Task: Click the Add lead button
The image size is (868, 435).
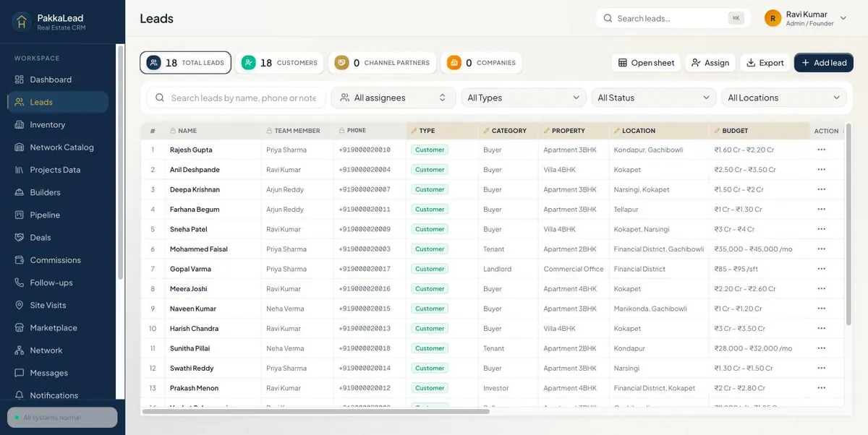Action: (824, 63)
